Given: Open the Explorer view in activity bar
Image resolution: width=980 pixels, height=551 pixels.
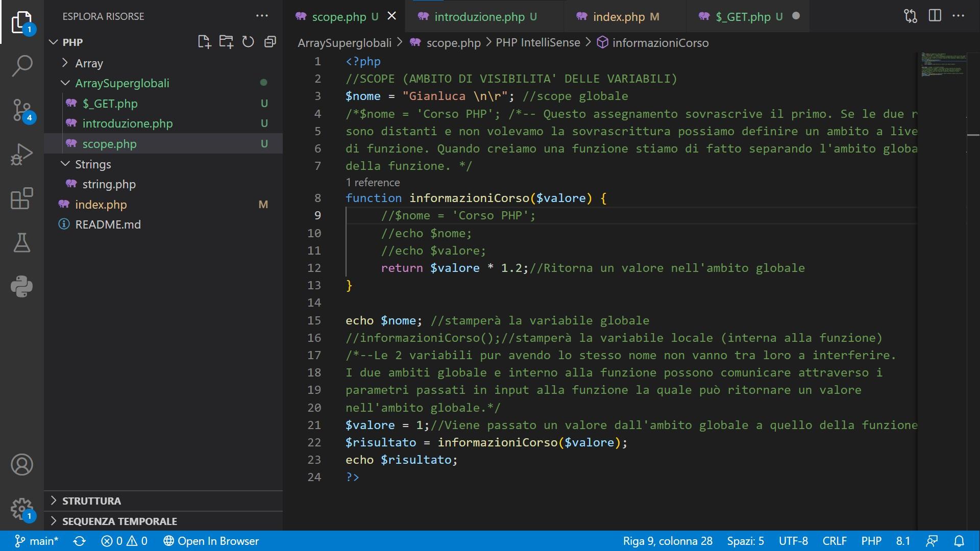Looking at the screenshot, I should coord(22,22).
